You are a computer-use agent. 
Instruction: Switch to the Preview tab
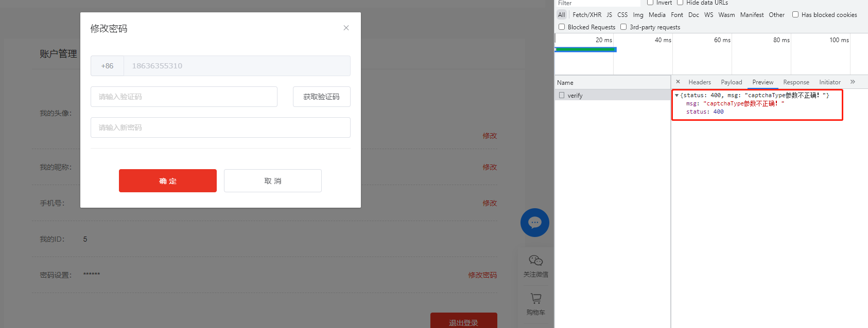click(x=763, y=82)
